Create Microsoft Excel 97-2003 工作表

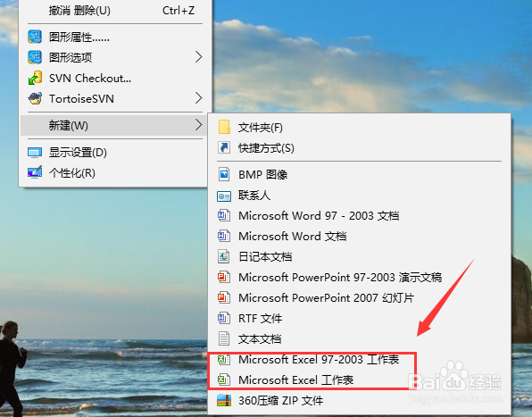[360, 359]
